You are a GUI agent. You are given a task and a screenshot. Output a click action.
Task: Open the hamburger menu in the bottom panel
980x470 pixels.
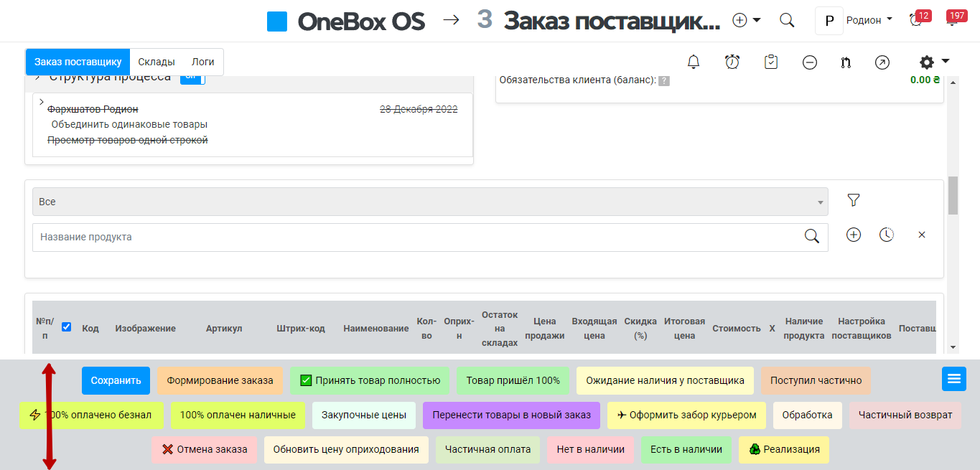click(x=954, y=379)
